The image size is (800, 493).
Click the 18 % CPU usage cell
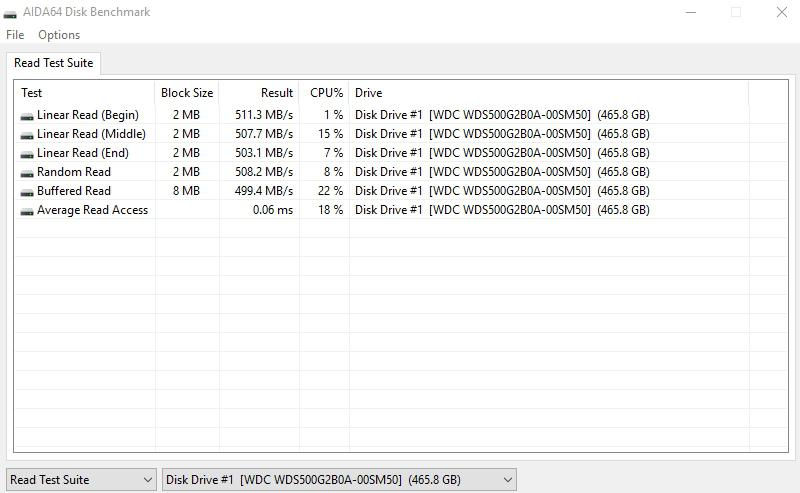tap(330, 210)
